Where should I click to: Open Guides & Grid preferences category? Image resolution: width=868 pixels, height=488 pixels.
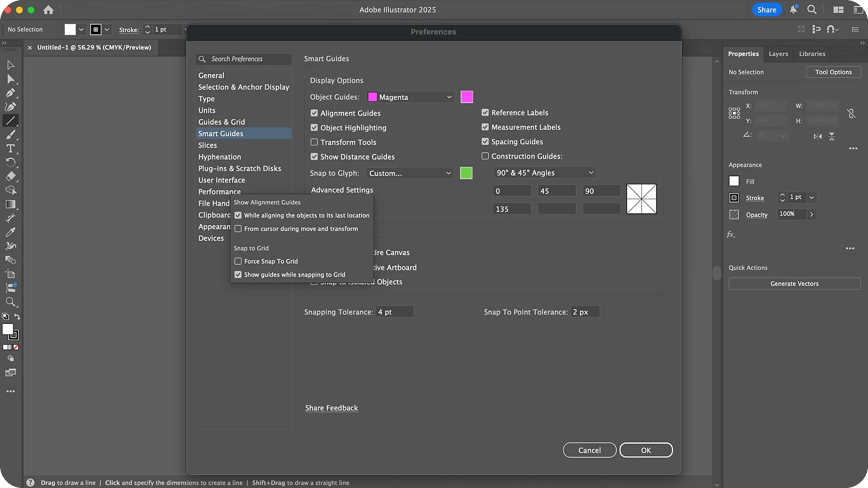[222, 122]
